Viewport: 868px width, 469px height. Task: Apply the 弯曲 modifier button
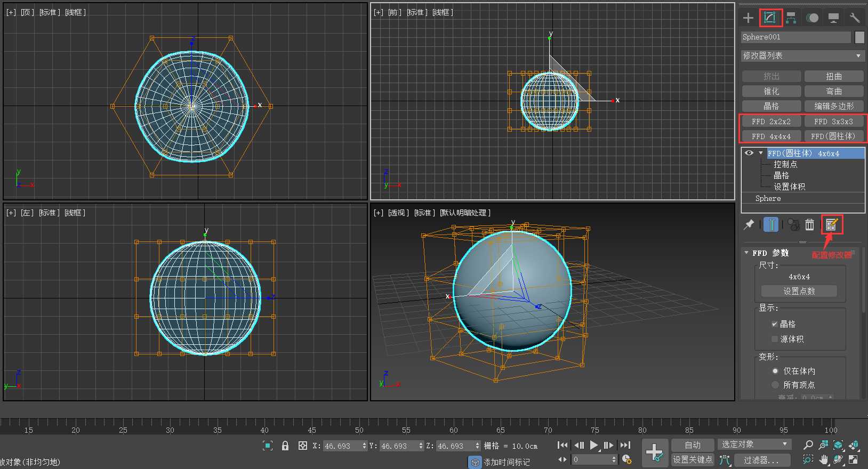tap(834, 91)
